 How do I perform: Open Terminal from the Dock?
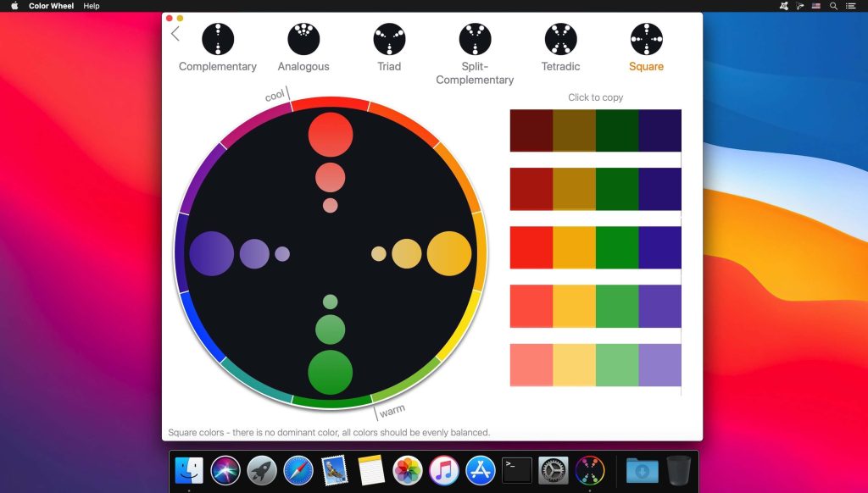(517, 470)
